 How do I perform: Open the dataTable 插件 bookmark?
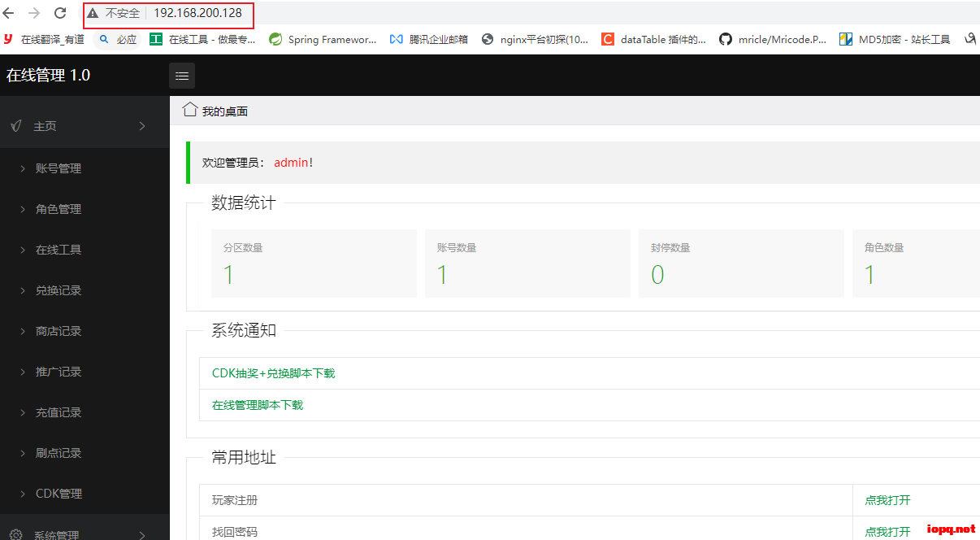[x=654, y=39]
